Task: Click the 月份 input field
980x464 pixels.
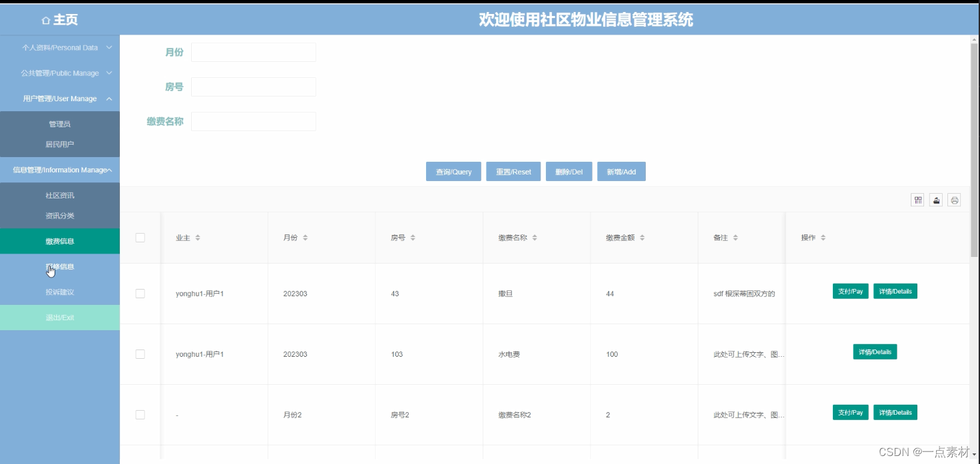Action: [253, 52]
